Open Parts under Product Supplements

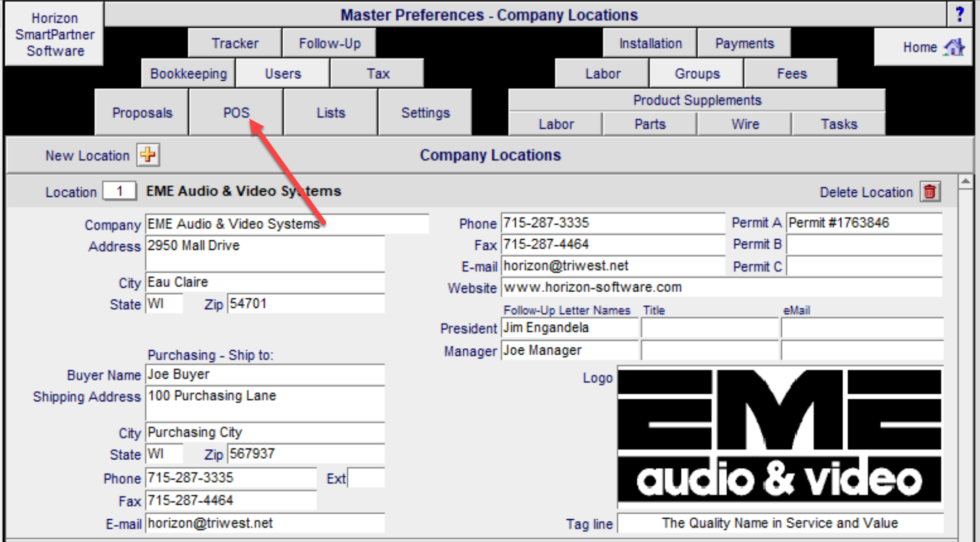[650, 124]
